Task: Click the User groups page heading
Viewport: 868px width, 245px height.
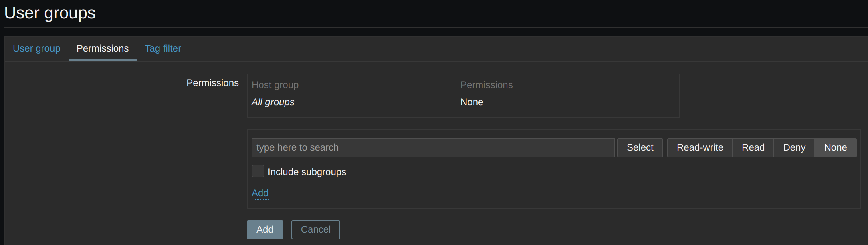Action: tap(50, 13)
